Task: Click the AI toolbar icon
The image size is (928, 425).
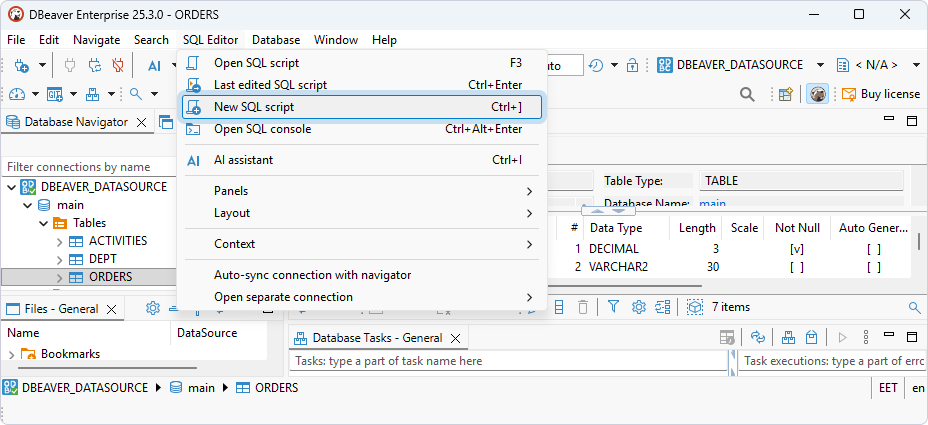Action: 154,66
